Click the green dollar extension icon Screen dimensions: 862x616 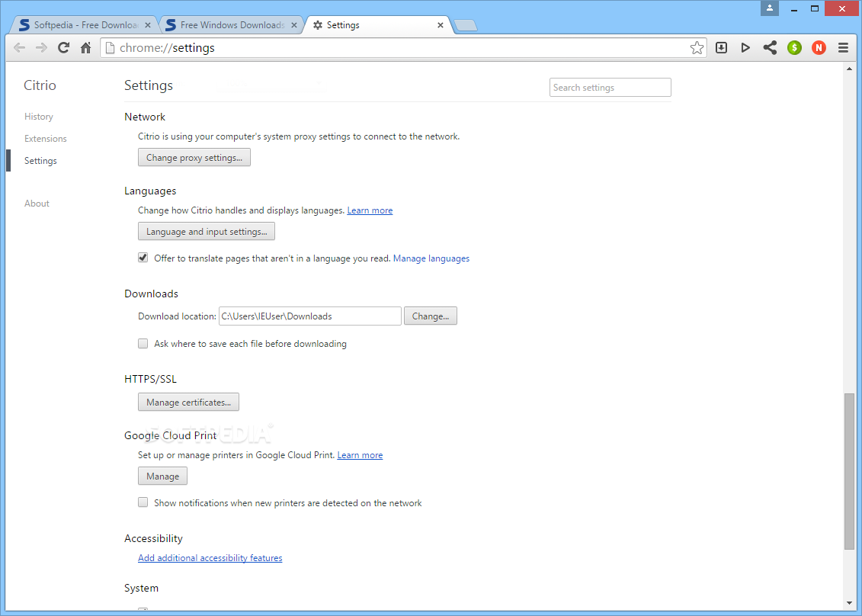(794, 48)
